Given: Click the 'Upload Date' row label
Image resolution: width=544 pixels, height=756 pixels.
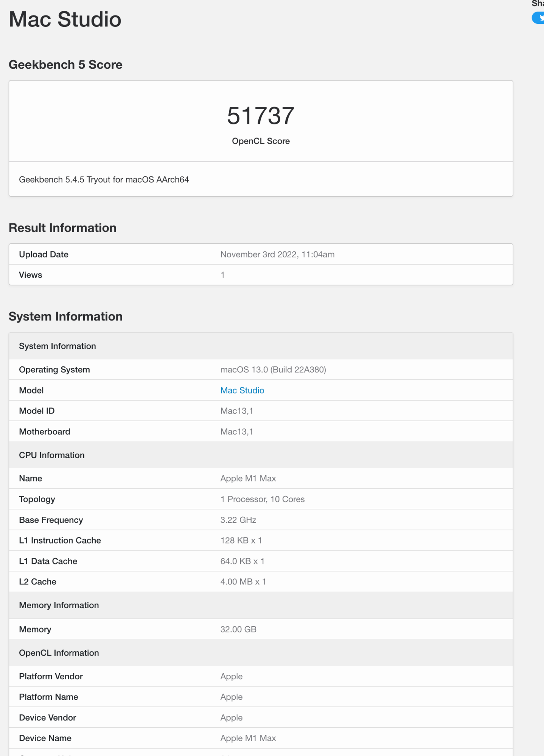Looking at the screenshot, I should click(44, 254).
